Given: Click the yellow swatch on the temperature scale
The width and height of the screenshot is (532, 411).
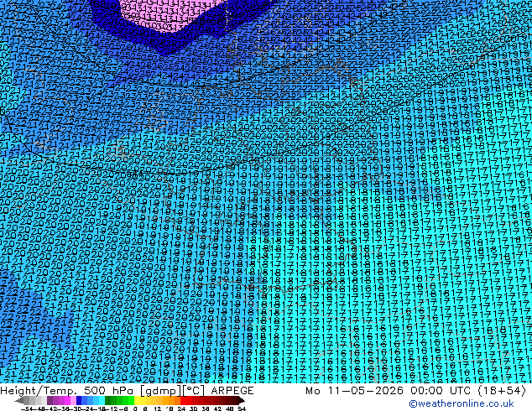Looking at the screenshot, I should pyautogui.click(x=137, y=400).
